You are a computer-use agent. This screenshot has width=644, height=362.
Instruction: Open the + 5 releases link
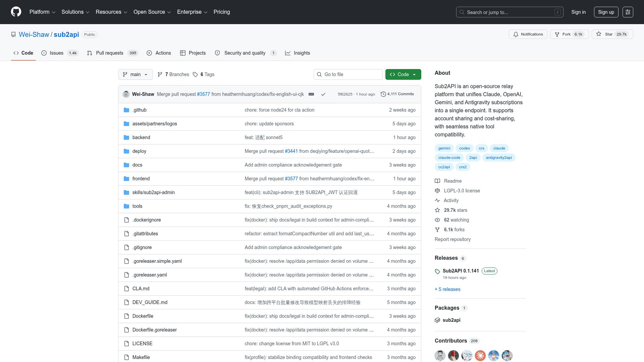(447, 289)
